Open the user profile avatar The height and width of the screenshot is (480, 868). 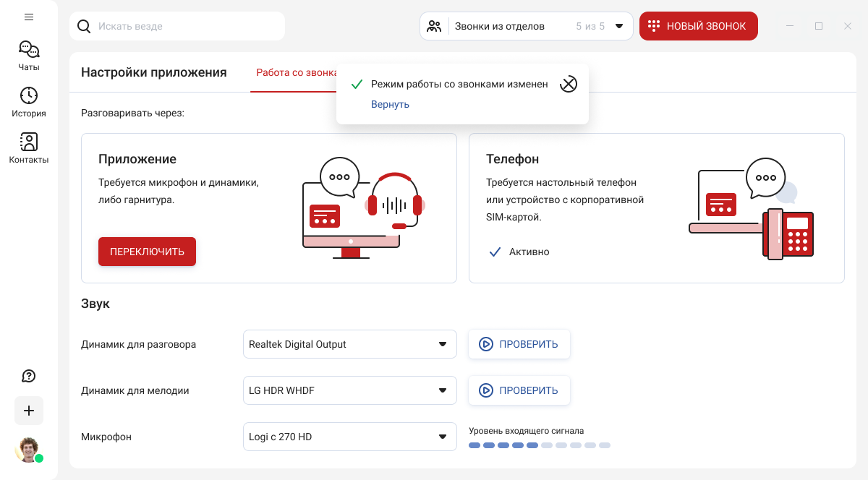28,450
